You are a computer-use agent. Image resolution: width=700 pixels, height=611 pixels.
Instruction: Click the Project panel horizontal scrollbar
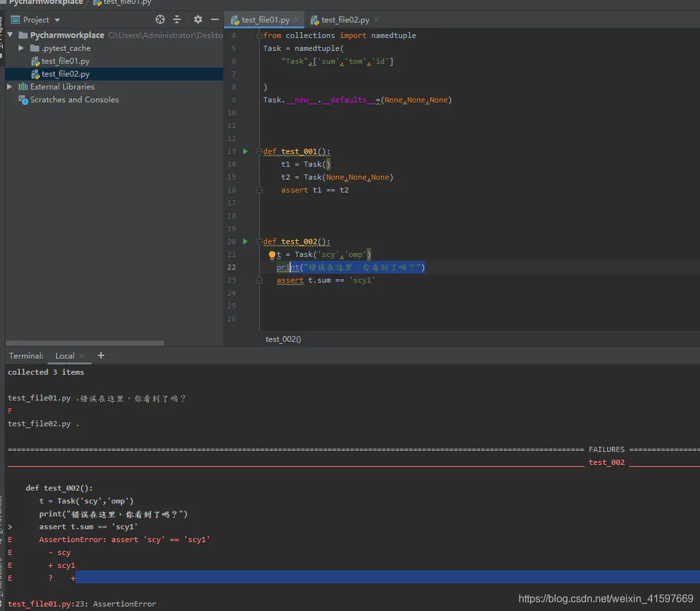[x=85, y=343]
